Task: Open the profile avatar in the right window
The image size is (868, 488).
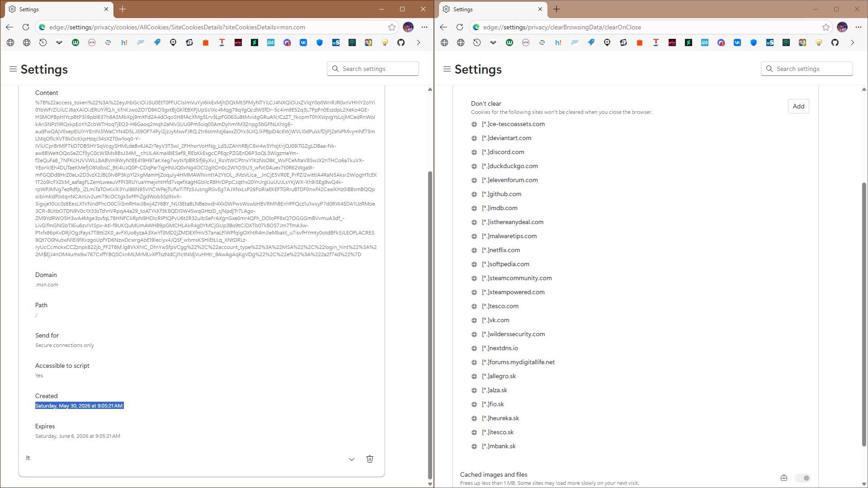Action: pyautogui.click(x=842, y=27)
